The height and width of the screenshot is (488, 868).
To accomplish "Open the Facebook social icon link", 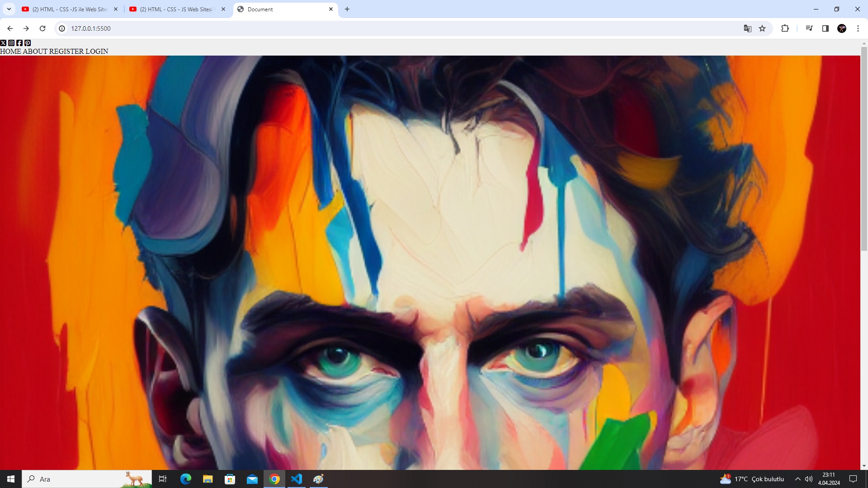I will [19, 43].
